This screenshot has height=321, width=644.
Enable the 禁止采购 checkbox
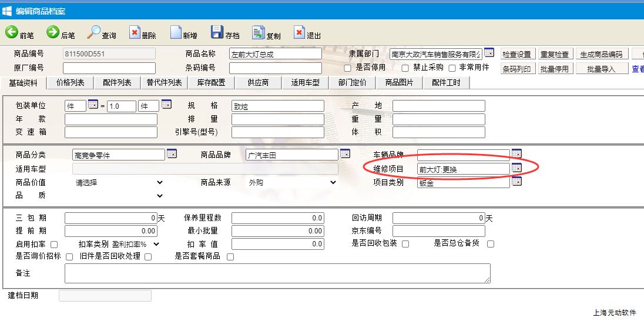(405, 68)
